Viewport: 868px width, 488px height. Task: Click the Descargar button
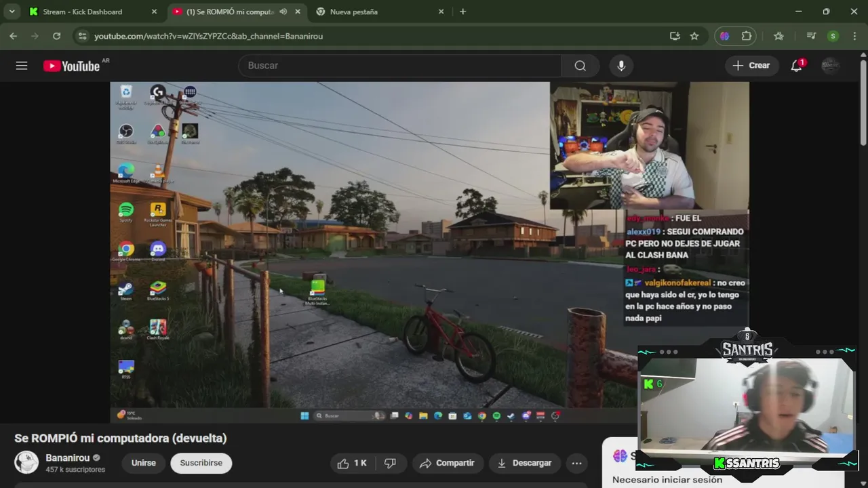tap(525, 463)
